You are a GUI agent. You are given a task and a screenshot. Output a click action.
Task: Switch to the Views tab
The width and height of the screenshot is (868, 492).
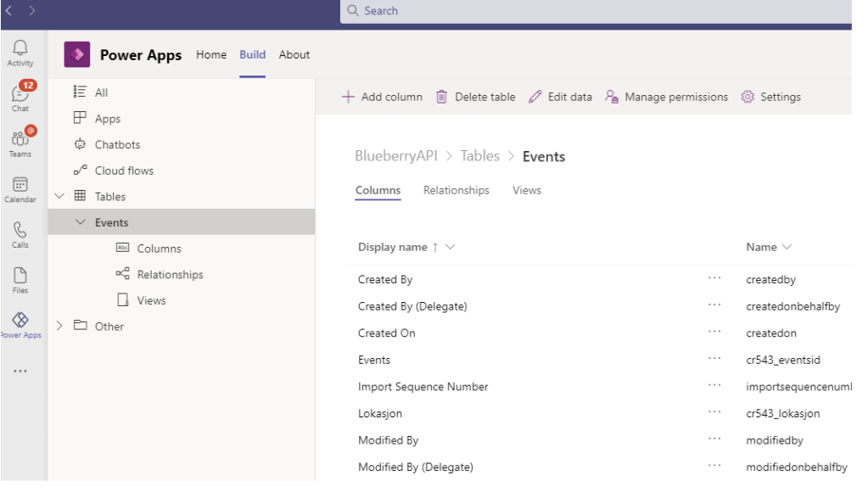pyautogui.click(x=526, y=190)
